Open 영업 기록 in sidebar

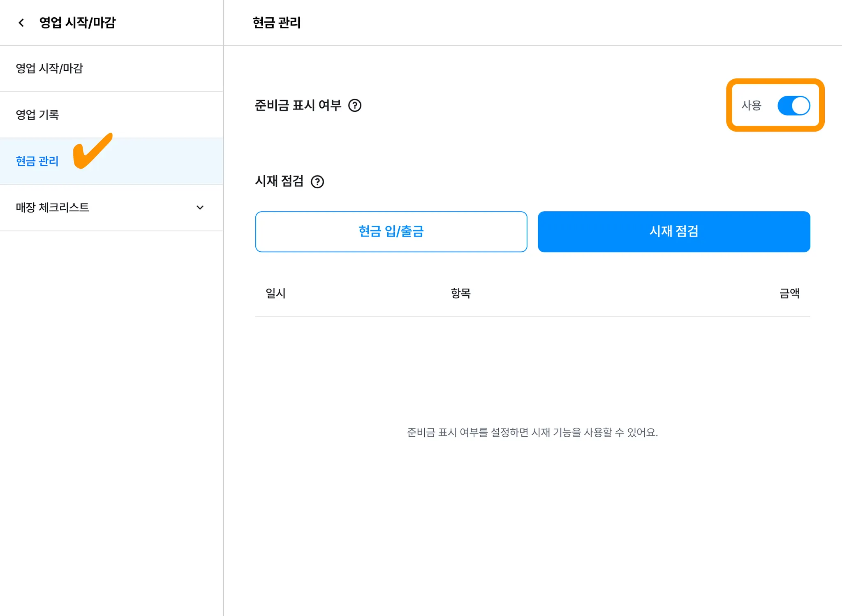37,115
